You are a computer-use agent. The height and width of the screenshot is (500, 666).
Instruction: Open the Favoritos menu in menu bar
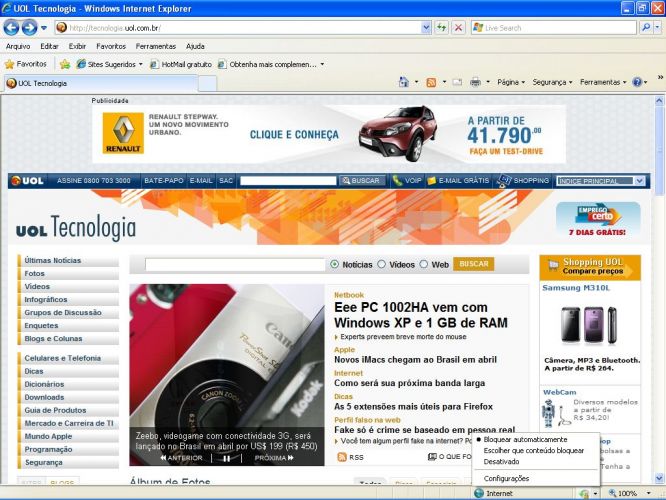click(x=111, y=46)
